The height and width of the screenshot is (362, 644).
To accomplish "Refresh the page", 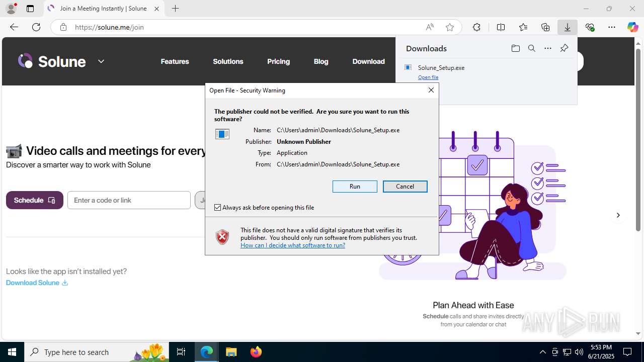I will pos(36,27).
